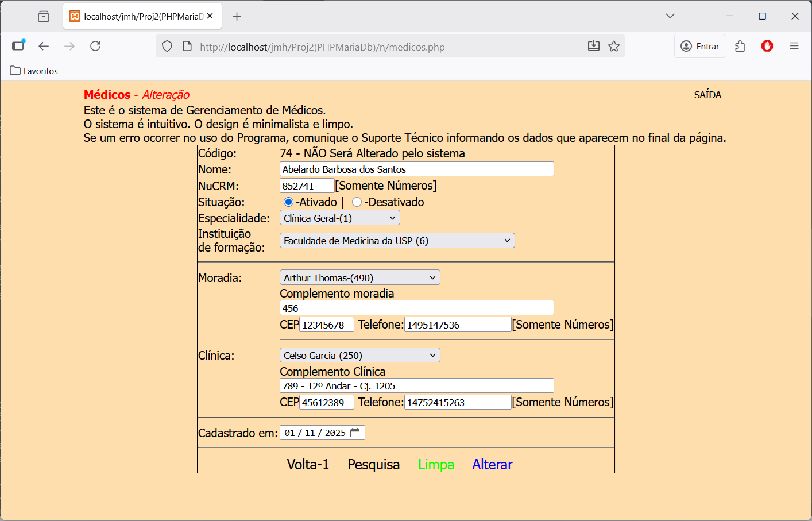Open the Instituição de formação dropdown

point(397,241)
